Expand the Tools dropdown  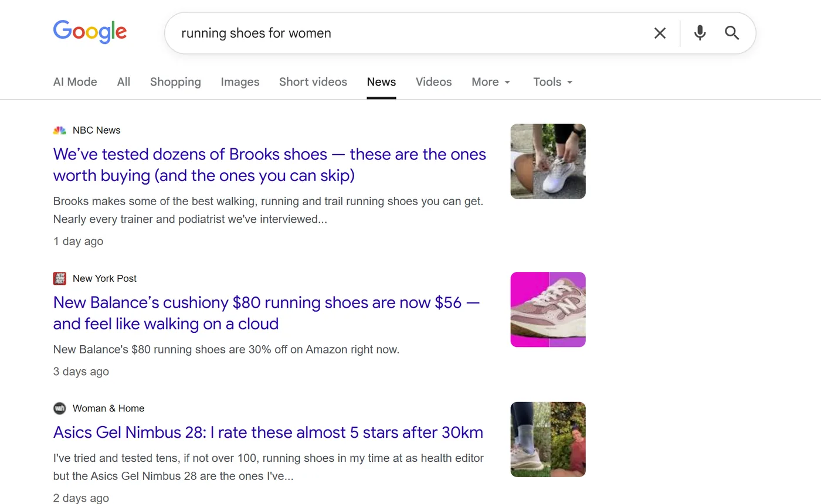[552, 82]
